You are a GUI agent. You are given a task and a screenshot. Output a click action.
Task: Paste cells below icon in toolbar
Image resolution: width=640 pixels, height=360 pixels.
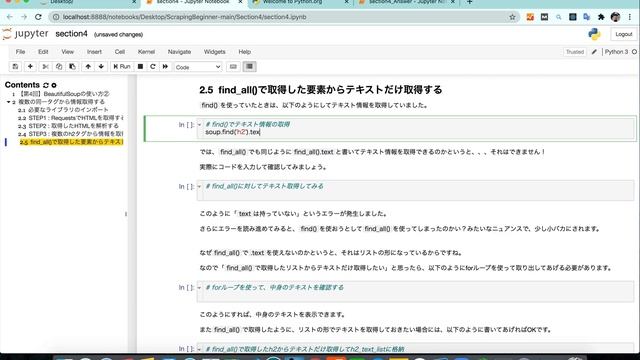point(72,67)
